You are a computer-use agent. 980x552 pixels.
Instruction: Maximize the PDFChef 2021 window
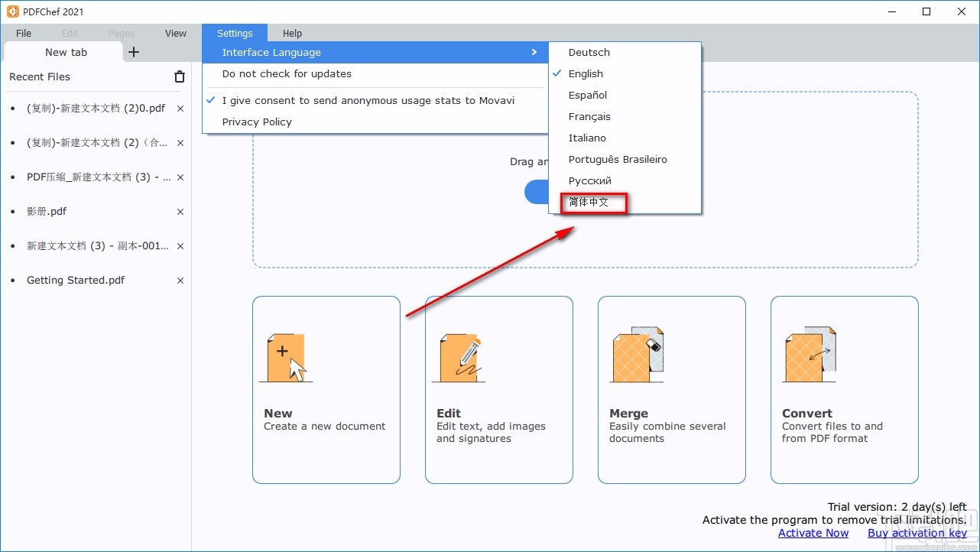pos(926,11)
